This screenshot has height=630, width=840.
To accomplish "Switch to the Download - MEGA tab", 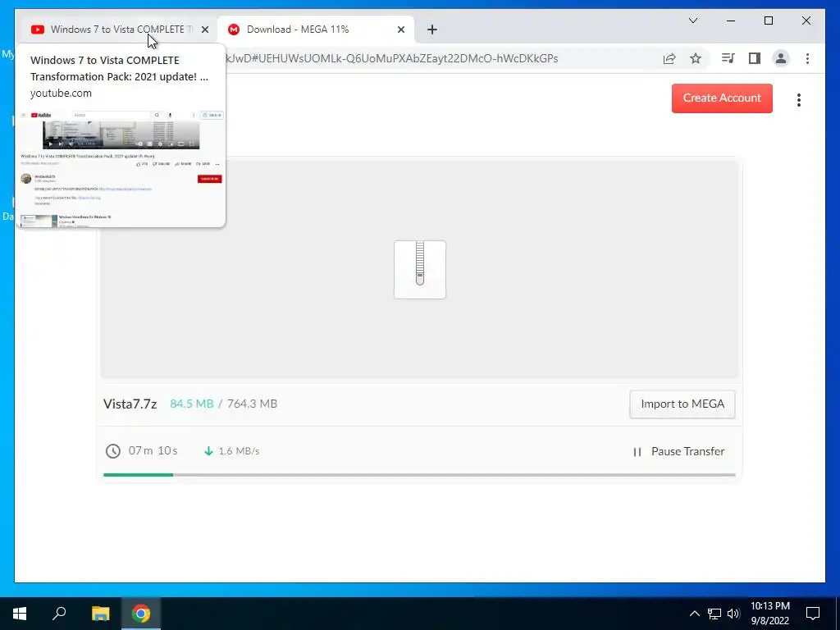I will coord(316,30).
